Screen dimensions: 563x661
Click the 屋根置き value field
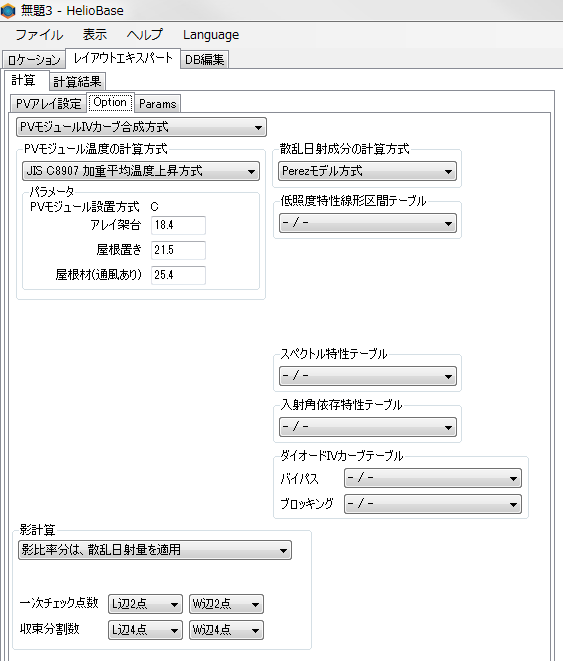[x=178, y=250]
